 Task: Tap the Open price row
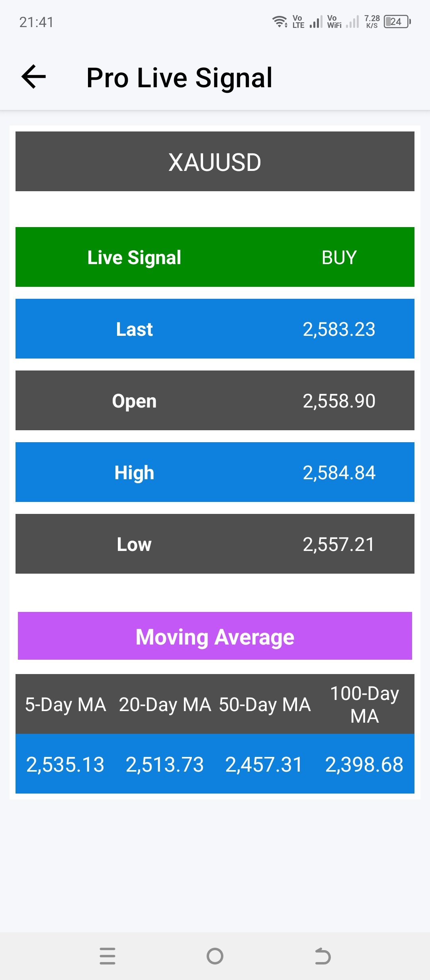click(215, 400)
